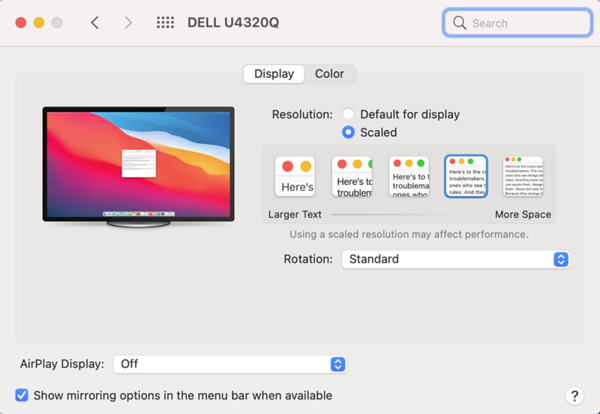The height and width of the screenshot is (414, 600).
Task: Click in the Search field
Action: point(517,23)
